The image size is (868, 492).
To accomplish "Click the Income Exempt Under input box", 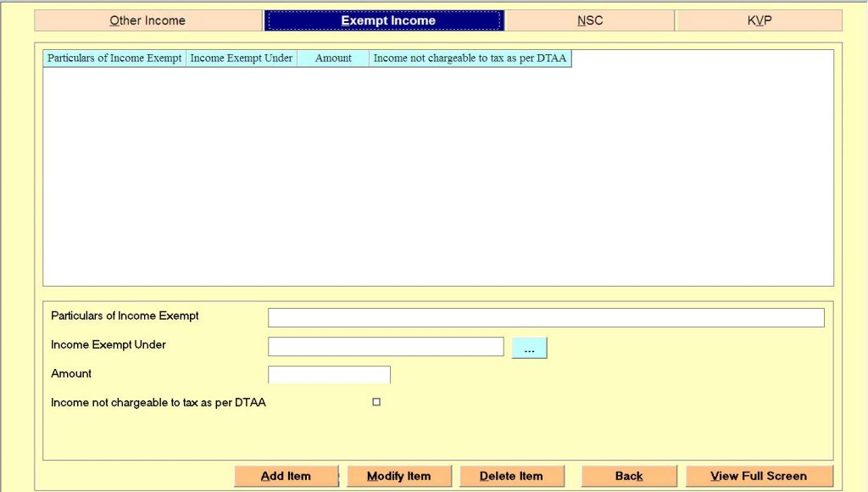I will 386,346.
